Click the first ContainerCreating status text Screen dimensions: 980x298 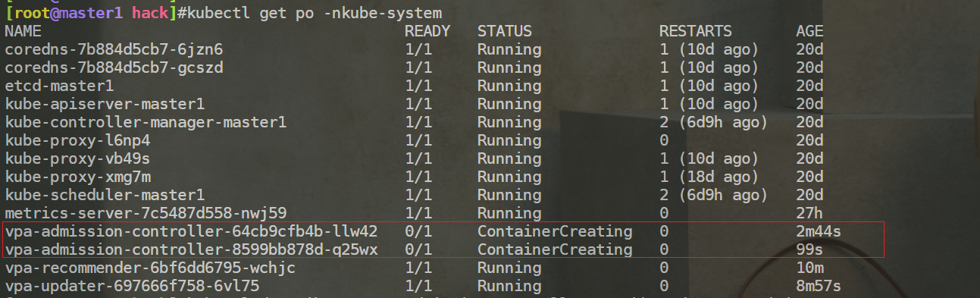pyautogui.click(x=555, y=231)
